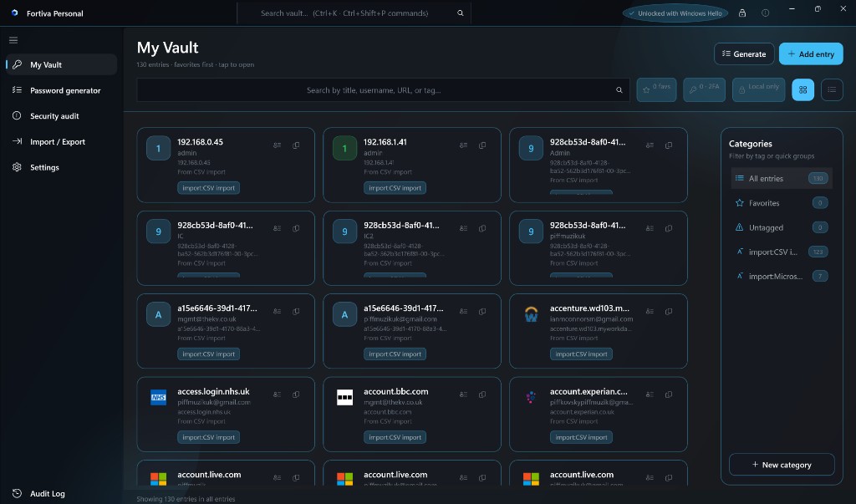Click the copy icon on access.login.nhs.uk card
The width and height of the screenshot is (856, 504).
(296, 395)
